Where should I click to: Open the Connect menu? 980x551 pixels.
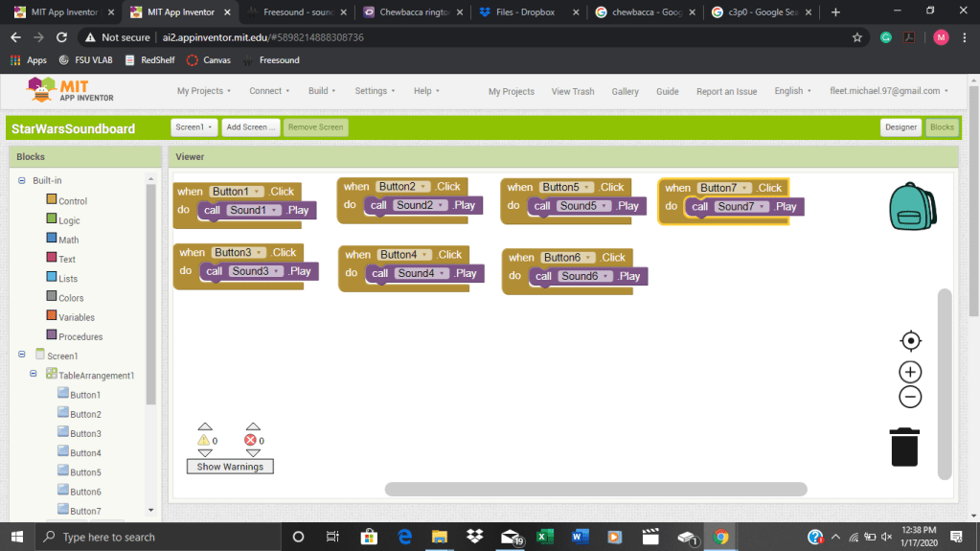[269, 91]
